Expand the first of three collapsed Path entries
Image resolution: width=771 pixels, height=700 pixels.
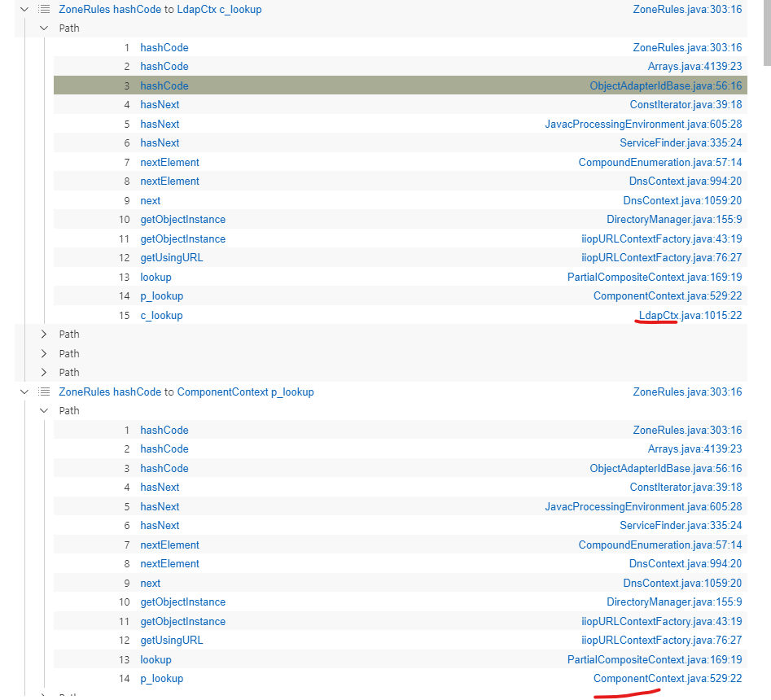click(x=44, y=335)
